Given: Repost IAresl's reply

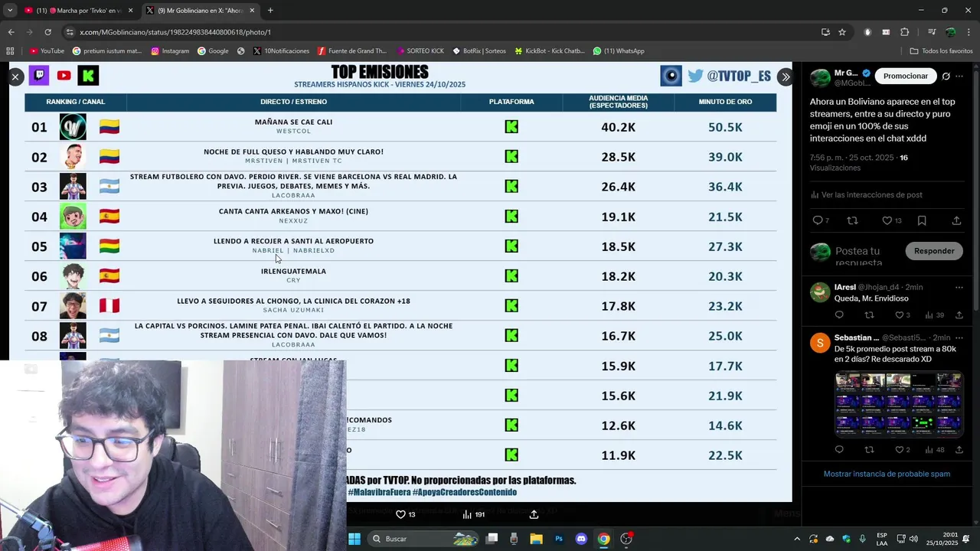Looking at the screenshot, I should [869, 315].
